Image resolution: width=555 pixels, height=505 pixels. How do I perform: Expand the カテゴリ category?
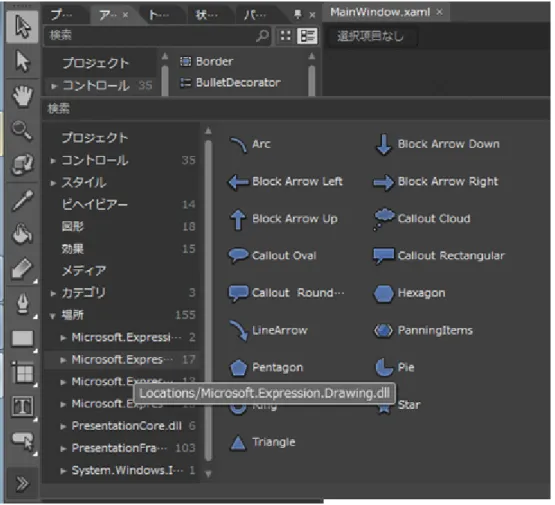click(53, 293)
